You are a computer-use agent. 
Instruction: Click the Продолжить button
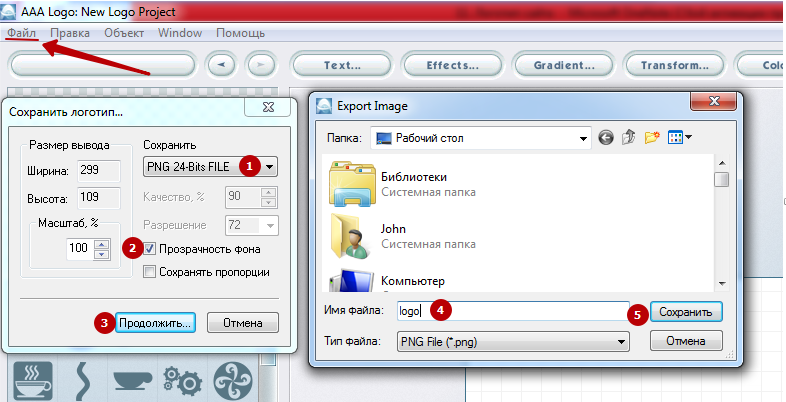(155, 323)
